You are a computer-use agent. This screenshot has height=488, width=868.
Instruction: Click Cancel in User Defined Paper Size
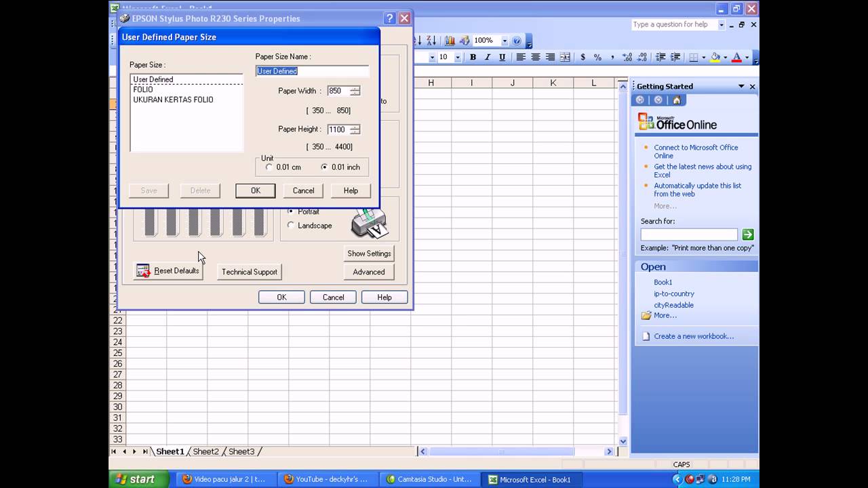coord(303,190)
